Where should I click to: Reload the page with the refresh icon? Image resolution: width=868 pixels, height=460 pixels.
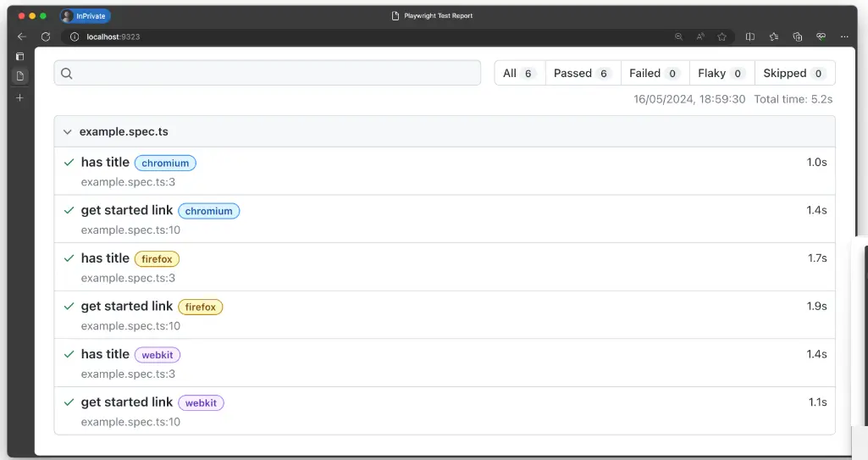tap(46, 36)
